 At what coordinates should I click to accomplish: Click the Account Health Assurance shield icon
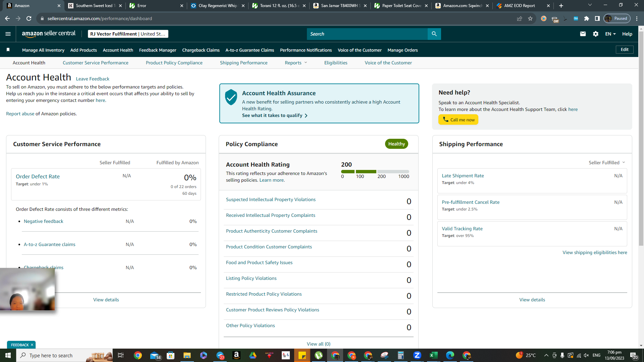point(231,97)
